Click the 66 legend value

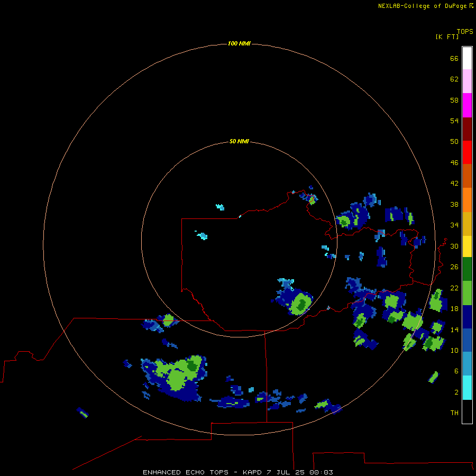pyautogui.click(x=454, y=59)
